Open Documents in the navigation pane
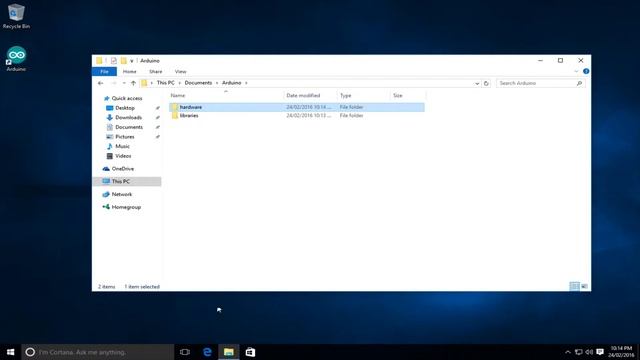Screen dimensions: 640x360 pos(129,127)
